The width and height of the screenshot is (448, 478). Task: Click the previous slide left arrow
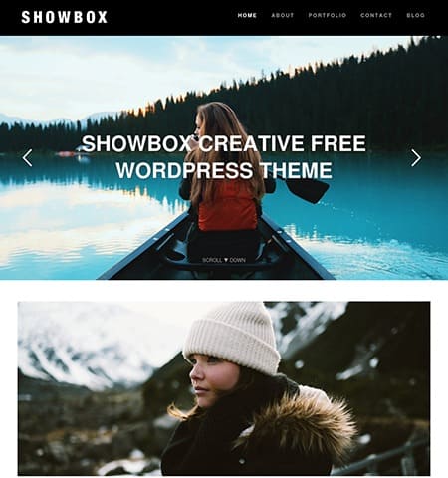[x=28, y=158]
